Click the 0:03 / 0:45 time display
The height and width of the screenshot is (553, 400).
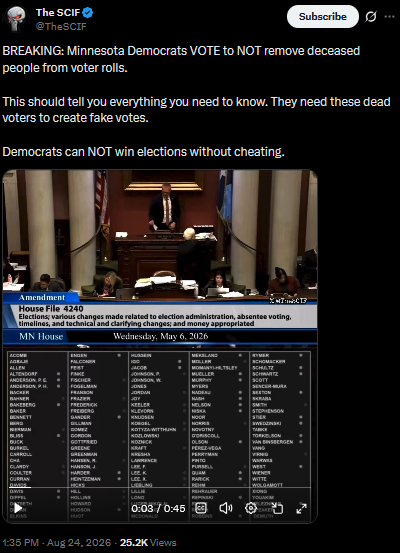point(158,508)
